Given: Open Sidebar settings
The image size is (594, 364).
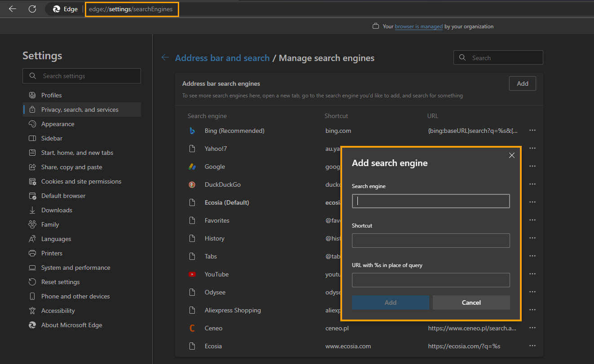Looking at the screenshot, I should tap(82, 138).
